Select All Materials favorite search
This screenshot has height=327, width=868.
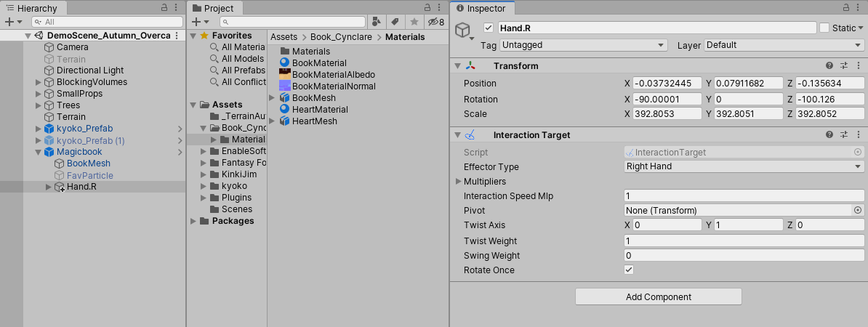pyautogui.click(x=238, y=47)
